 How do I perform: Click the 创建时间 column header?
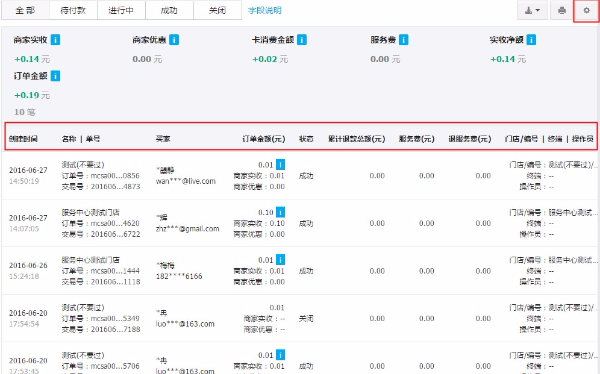pyautogui.click(x=23, y=139)
